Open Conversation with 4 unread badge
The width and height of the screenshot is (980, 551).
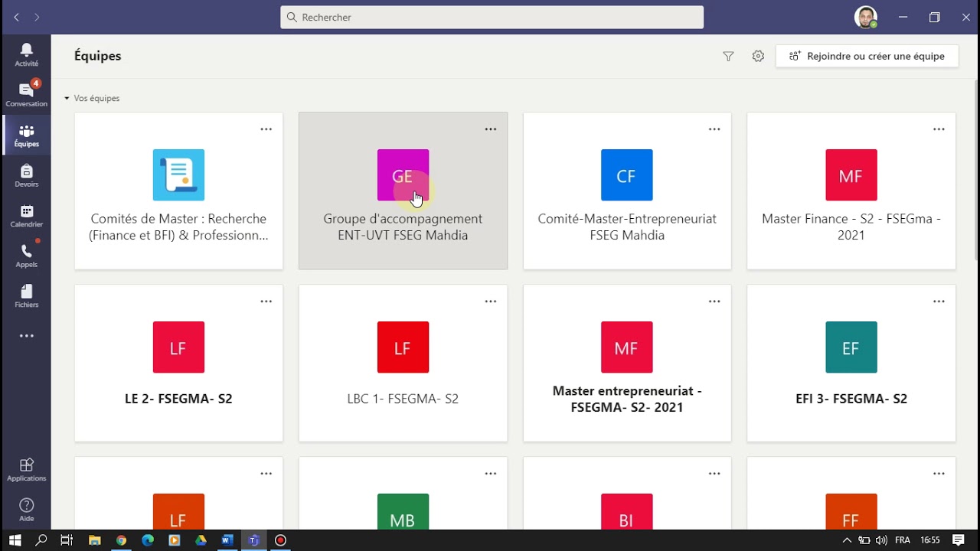(x=26, y=94)
